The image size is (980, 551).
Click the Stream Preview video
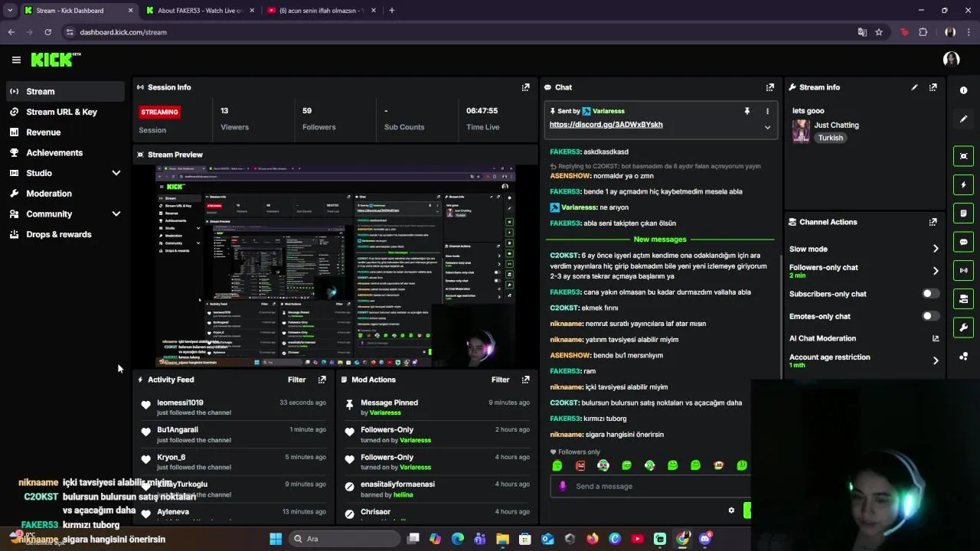coord(335,266)
